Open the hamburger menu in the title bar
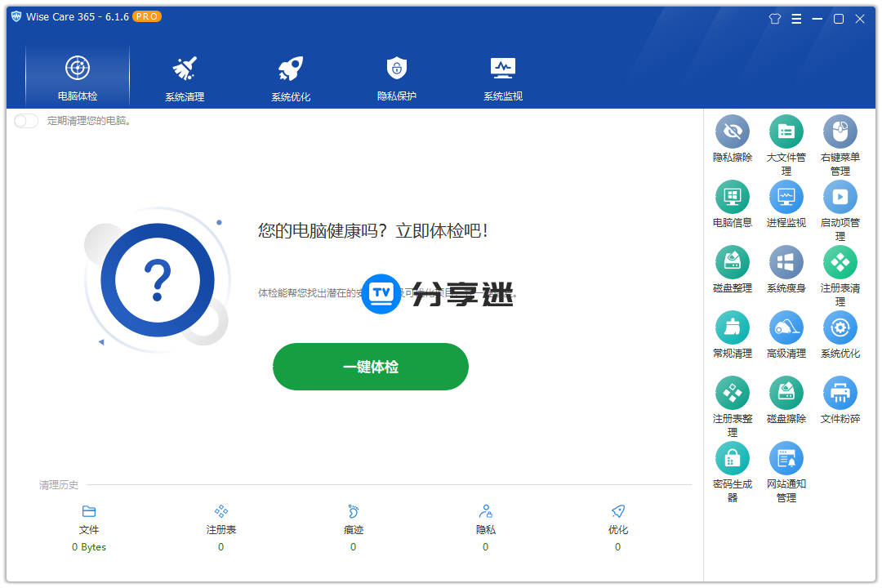 795,18
